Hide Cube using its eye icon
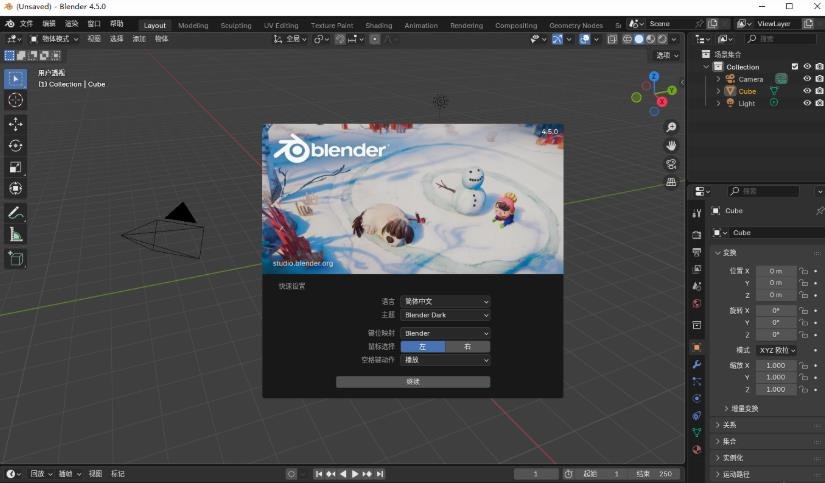The image size is (825, 483). [x=807, y=91]
